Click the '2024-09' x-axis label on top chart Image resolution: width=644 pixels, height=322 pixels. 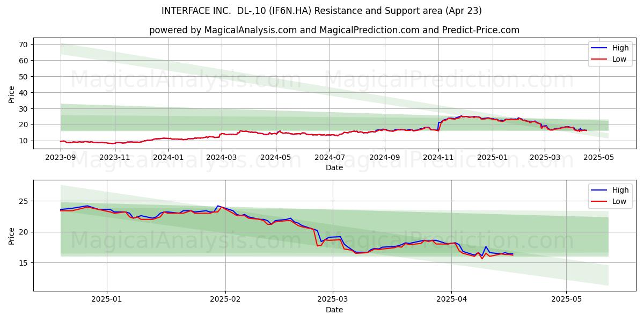click(385, 157)
